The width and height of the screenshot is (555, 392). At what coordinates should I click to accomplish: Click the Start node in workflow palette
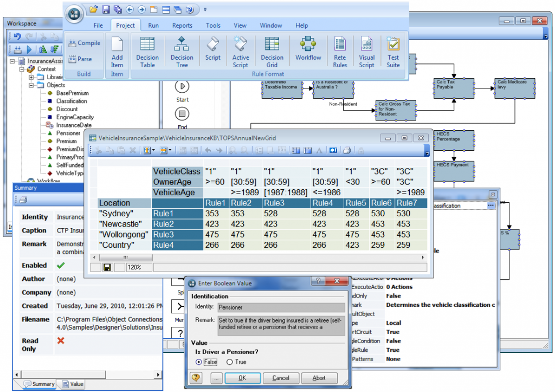182,86
